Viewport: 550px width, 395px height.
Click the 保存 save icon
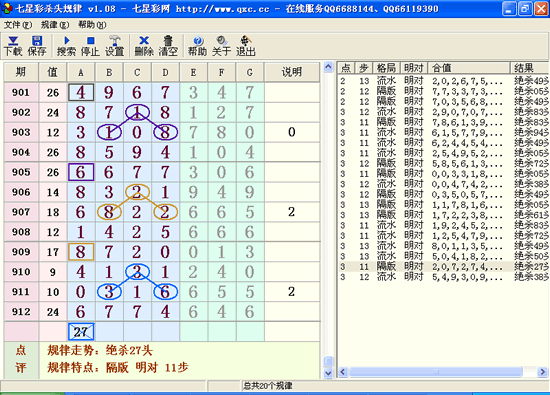point(37,46)
